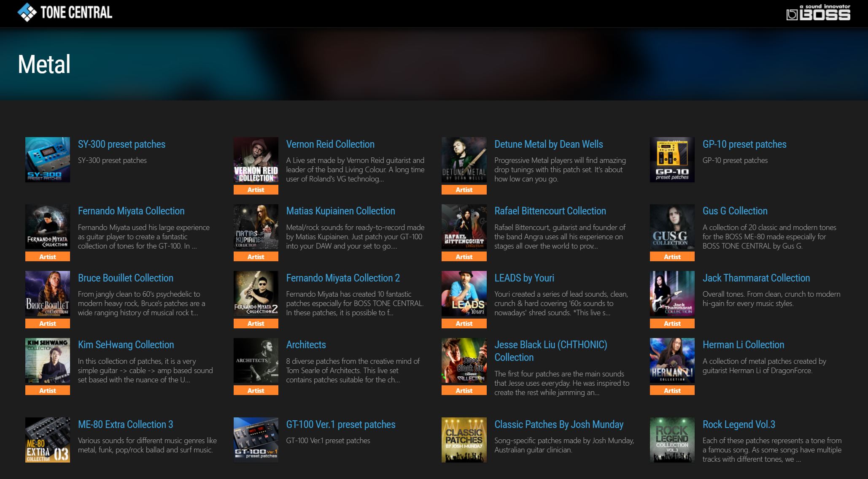Select Classic Patches By Josh Munday title
The height and width of the screenshot is (479, 868).
(559, 425)
